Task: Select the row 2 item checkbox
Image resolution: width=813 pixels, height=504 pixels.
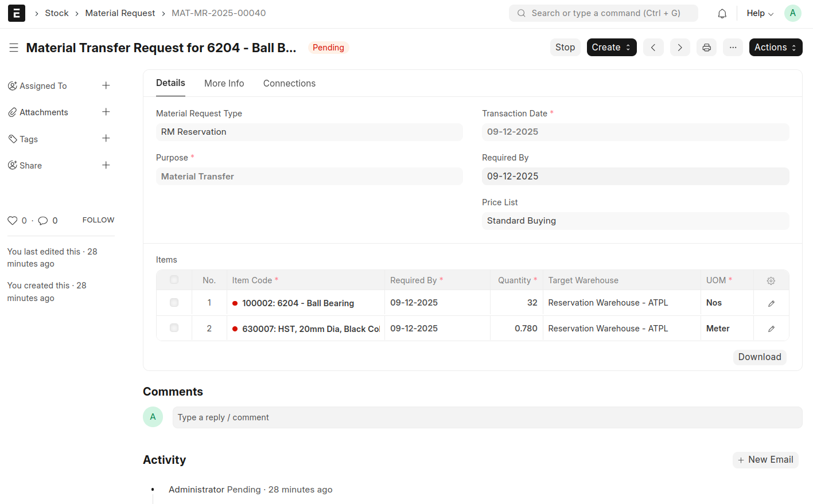Action: (x=174, y=328)
